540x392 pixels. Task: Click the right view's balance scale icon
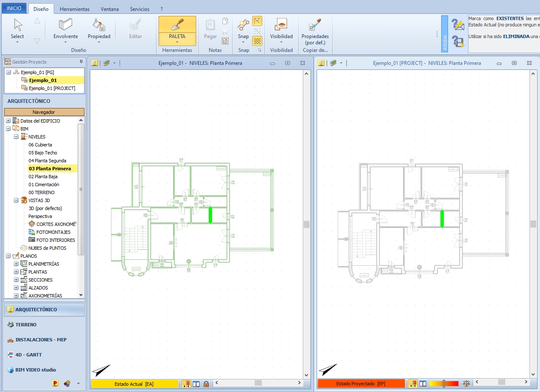[x=466, y=384]
